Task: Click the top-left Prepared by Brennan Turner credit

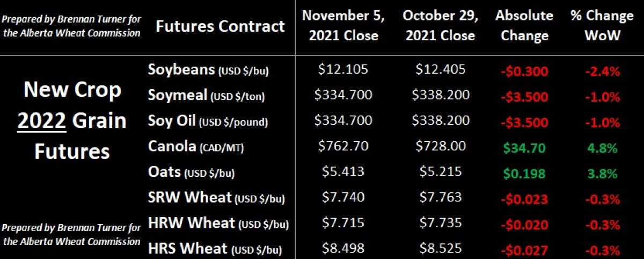Action: tap(72, 26)
